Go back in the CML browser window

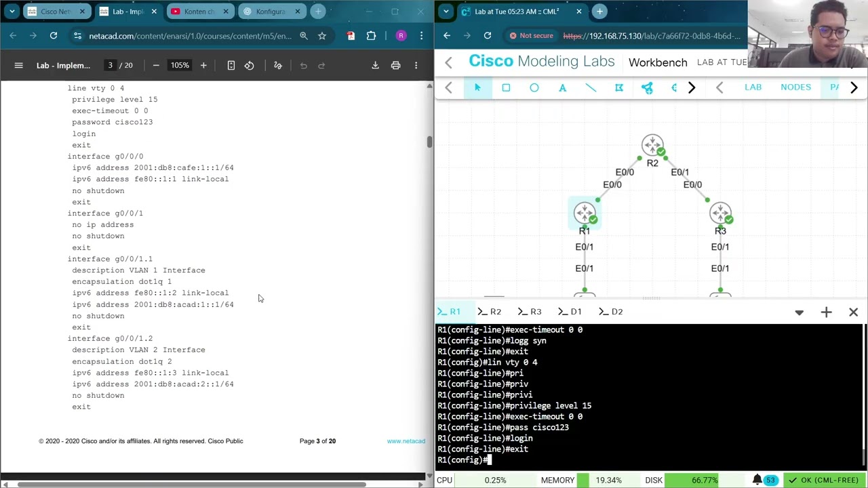[447, 36]
